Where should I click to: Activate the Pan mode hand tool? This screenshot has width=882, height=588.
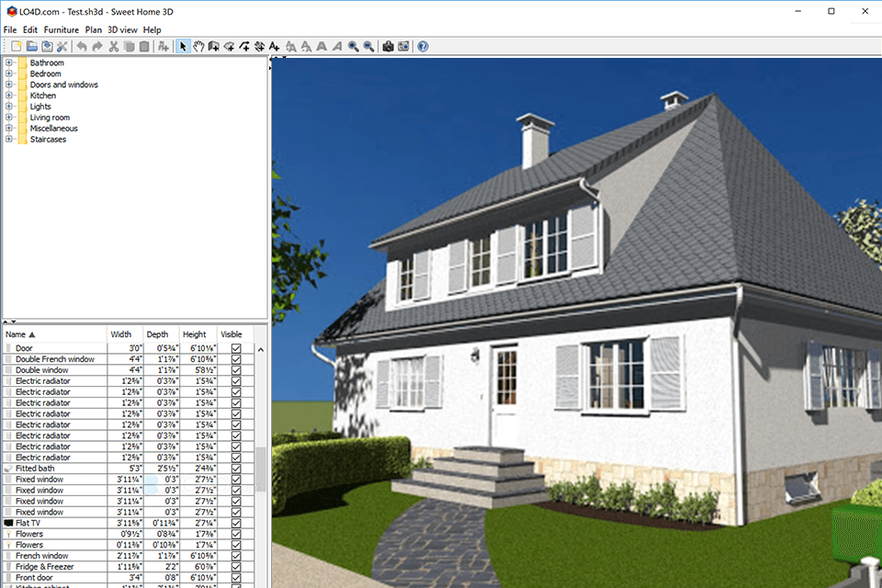tap(198, 46)
